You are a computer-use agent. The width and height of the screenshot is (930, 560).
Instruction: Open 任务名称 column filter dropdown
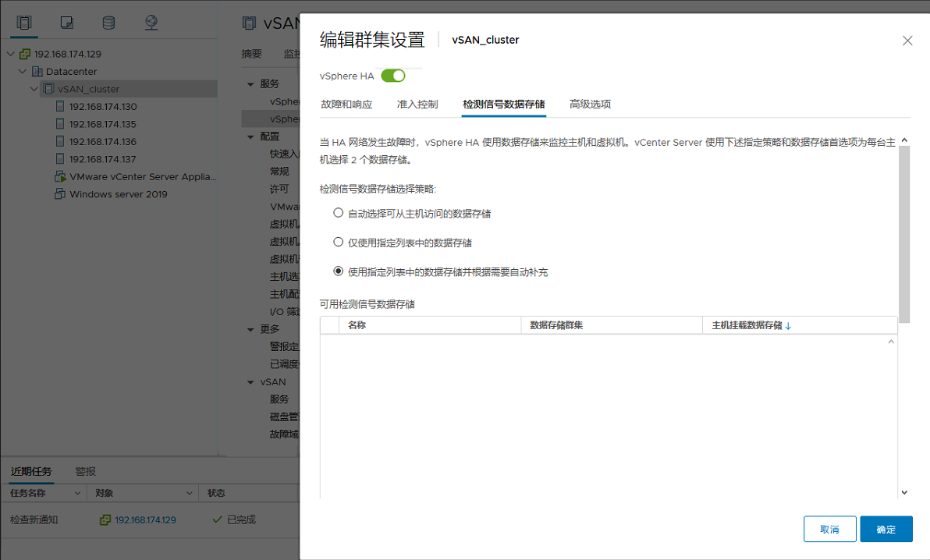[77, 493]
